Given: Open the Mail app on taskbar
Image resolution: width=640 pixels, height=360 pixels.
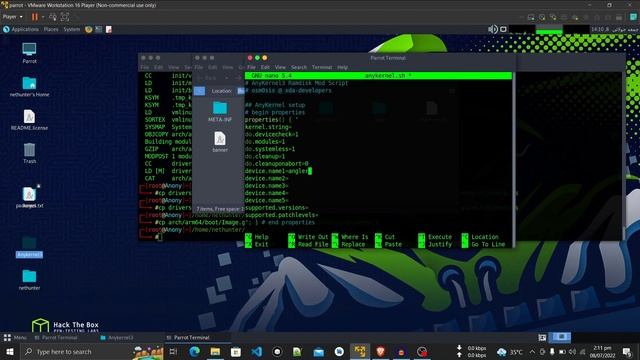Looking at the screenshot, I should 319,351.
